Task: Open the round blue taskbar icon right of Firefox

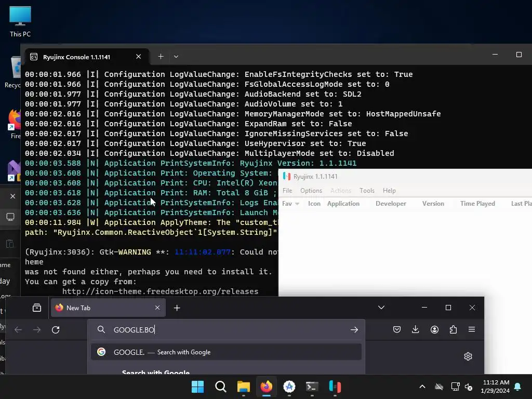Action: (x=289, y=387)
